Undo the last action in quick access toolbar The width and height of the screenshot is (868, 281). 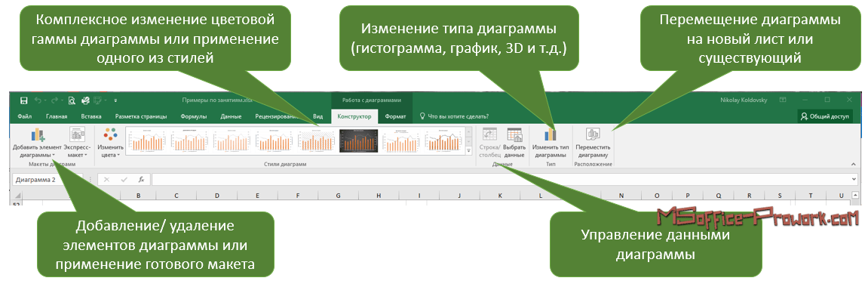point(38,100)
